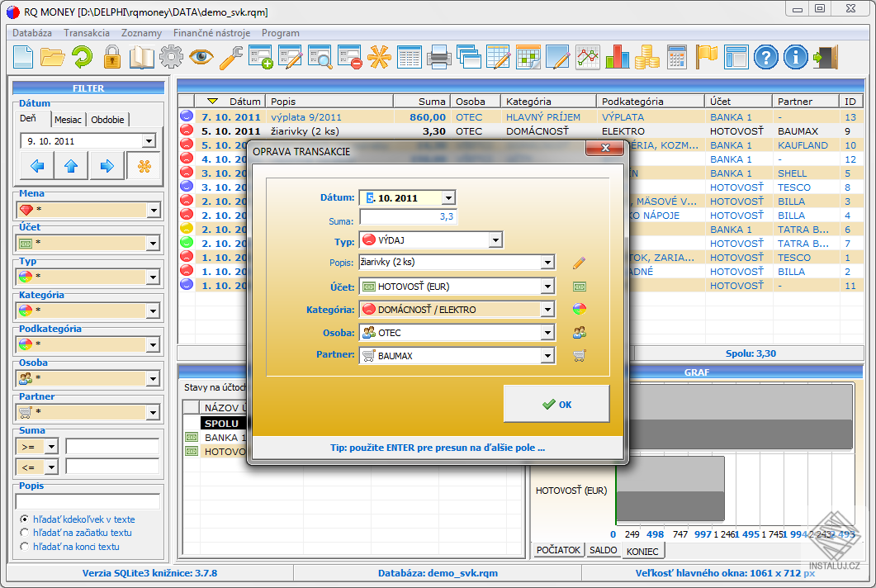Image resolution: width=876 pixels, height=588 pixels.
Task: Confirm the transaction edit with OK
Action: point(556,404)
